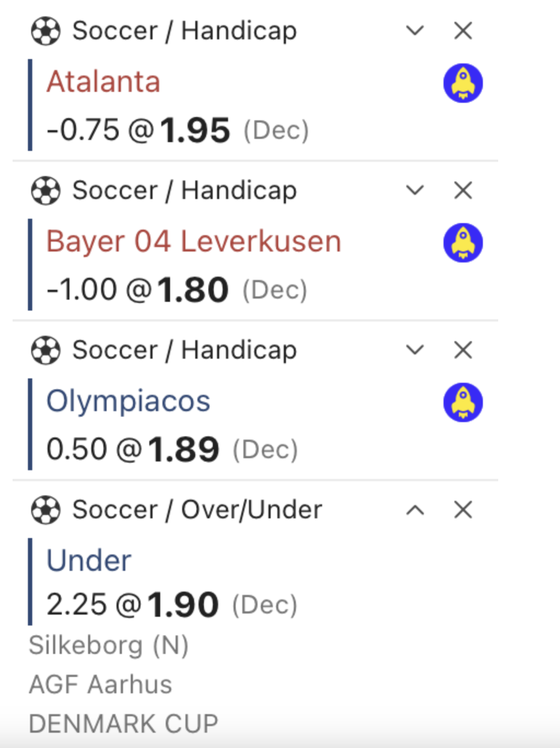Click the rocket boost icon for Bayer 04 Leverkusen

[x=463, y=243]
